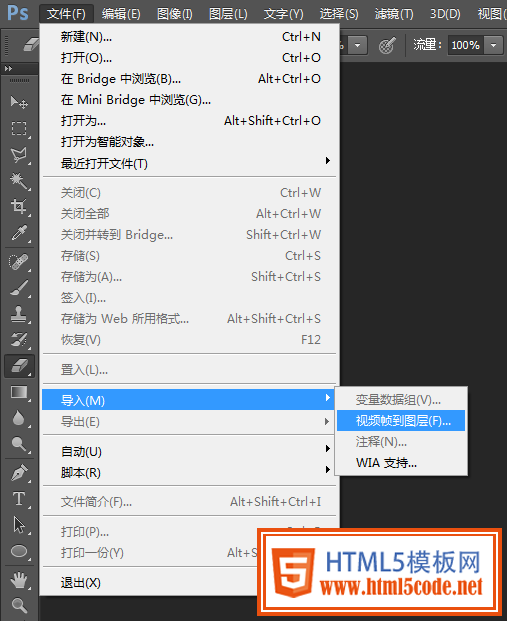
Task: Choose 退出(X) to quit
Action: 151,583
